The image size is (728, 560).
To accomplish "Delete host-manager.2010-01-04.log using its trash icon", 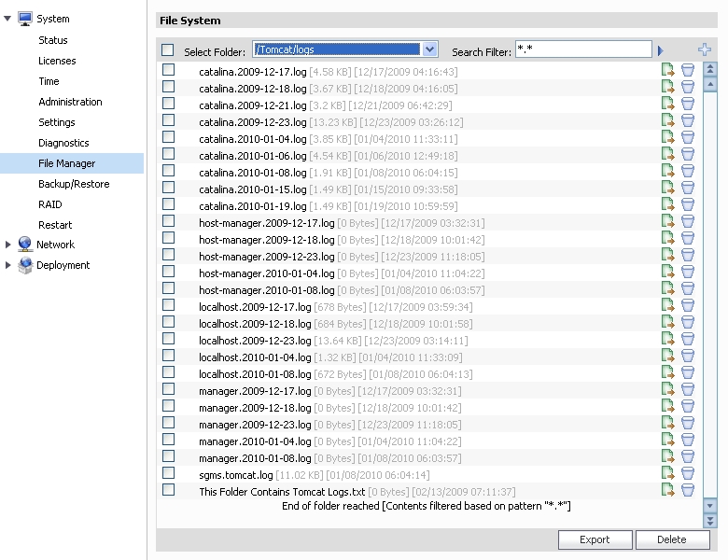I will (688, 272).
